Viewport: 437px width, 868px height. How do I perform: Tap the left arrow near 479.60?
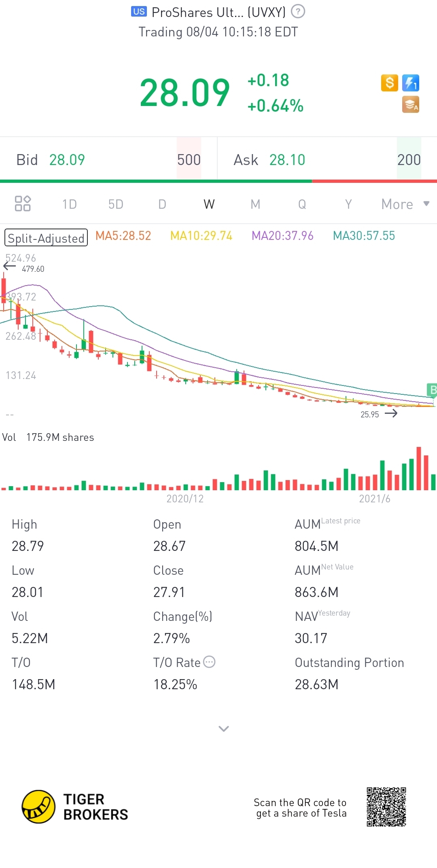[9, 266]
